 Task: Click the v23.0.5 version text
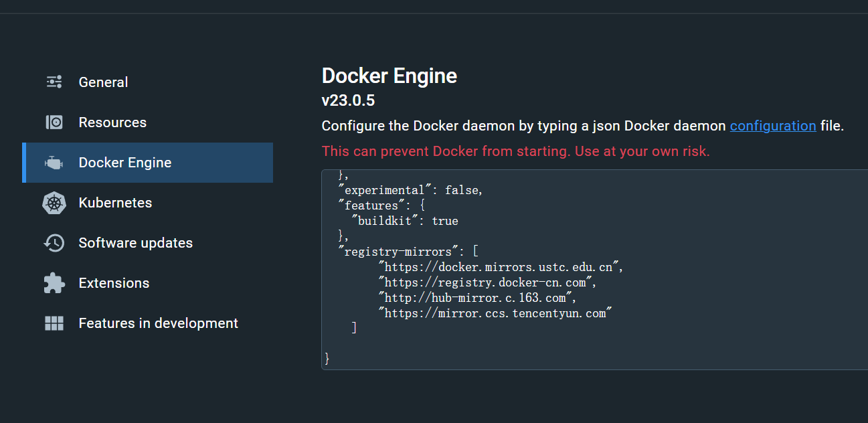348,101
